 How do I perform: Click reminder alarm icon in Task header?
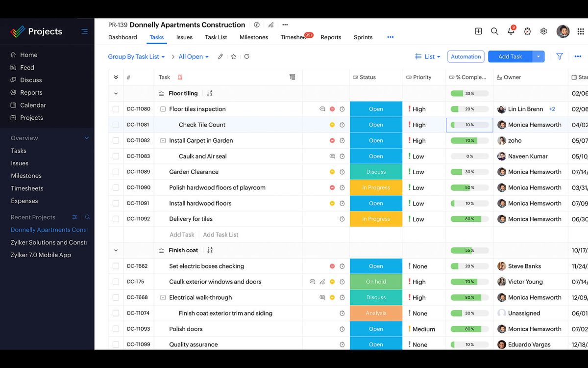point(180,77)
